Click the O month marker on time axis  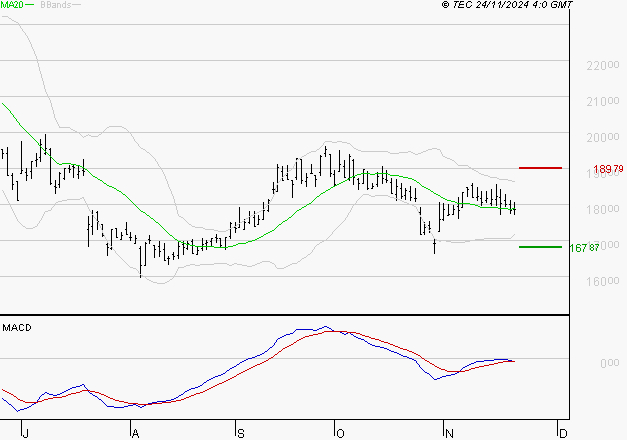pyautogui.click(x=340, y=434)
